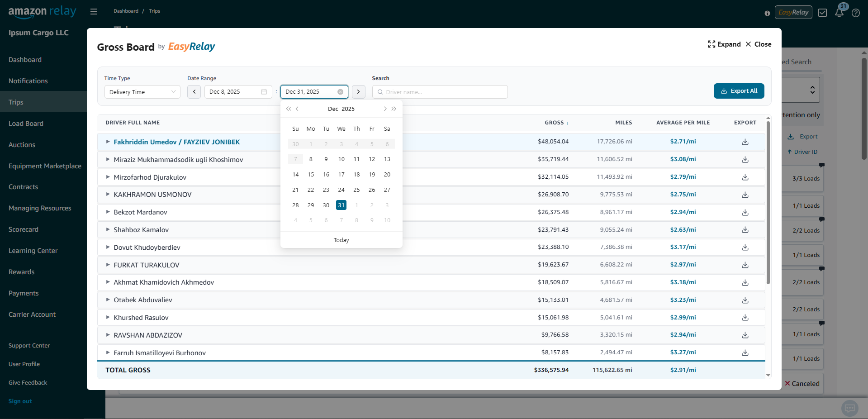Click the Export All button

[739, 91]
